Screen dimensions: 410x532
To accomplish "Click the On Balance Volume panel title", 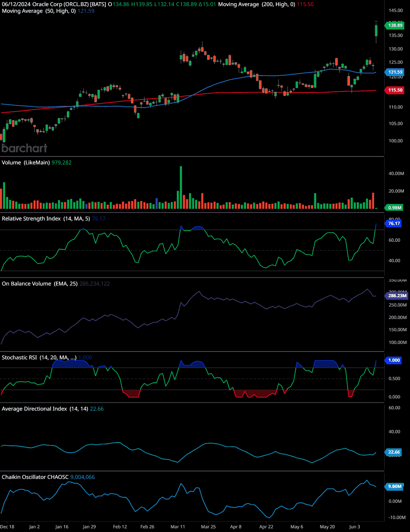I will tap(40, 284).
